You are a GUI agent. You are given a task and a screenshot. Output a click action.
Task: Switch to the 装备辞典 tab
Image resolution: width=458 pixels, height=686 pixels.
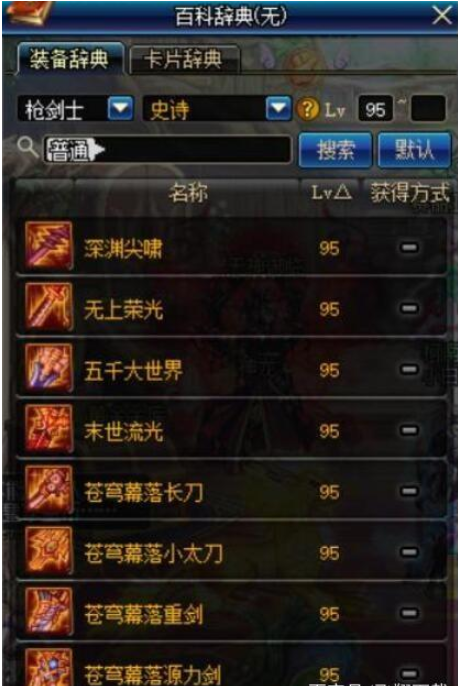tap(69, 59)
